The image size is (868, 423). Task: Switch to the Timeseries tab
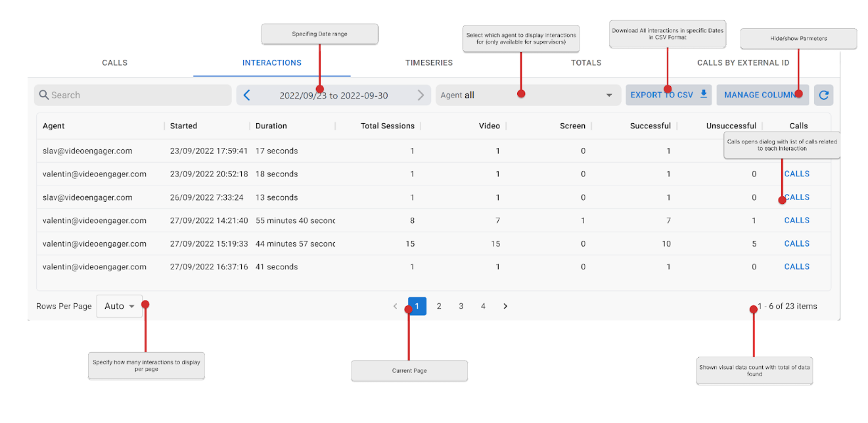pyautogui.click(x=428, y=63)
